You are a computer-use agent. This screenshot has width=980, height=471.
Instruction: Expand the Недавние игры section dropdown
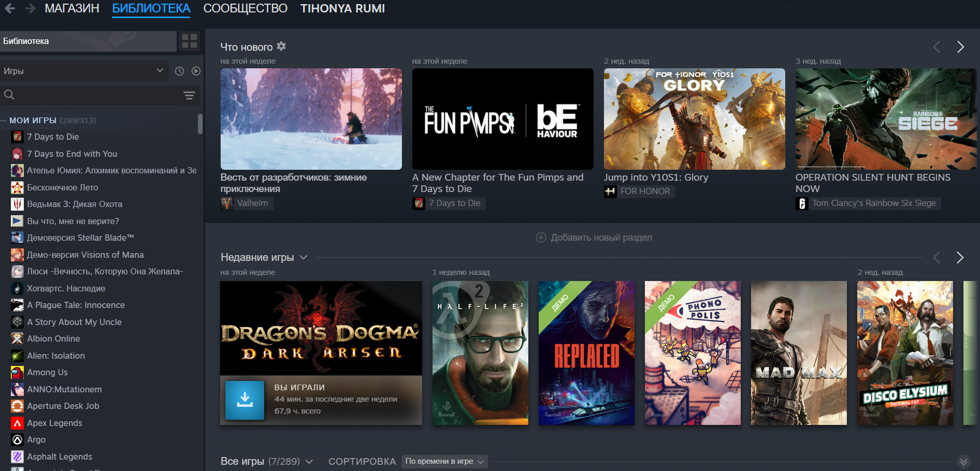304,257
